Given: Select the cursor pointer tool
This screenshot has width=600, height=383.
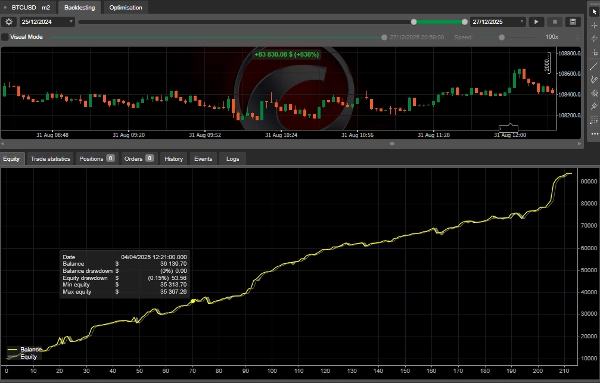Looking at the screenshot, I should click(594, 12).
